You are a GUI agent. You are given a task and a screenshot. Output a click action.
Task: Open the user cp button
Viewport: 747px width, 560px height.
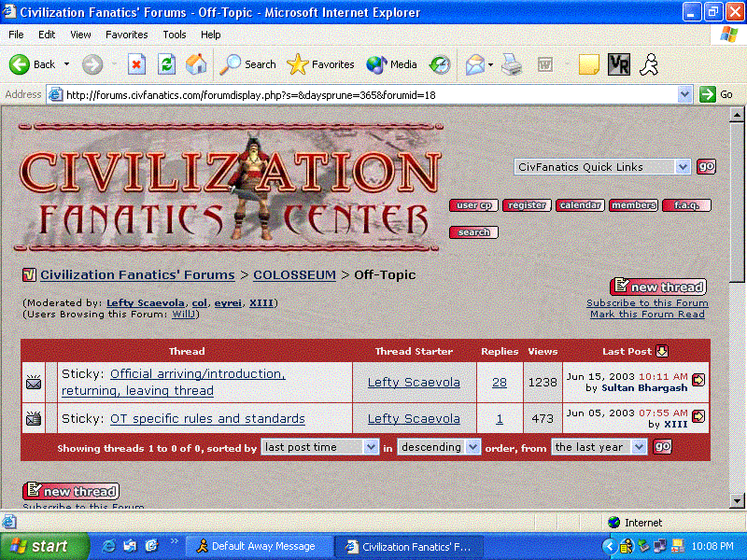click(x=473, y=205)
